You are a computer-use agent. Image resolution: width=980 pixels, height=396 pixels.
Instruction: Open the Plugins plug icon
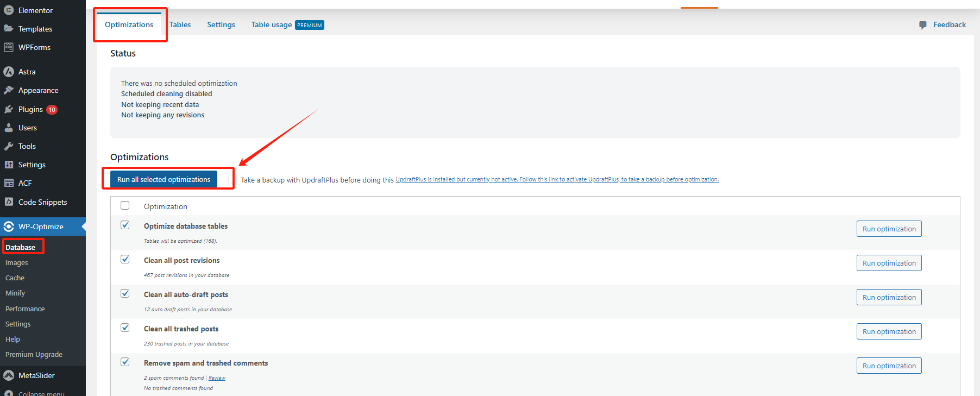click(x=9, y=109)
